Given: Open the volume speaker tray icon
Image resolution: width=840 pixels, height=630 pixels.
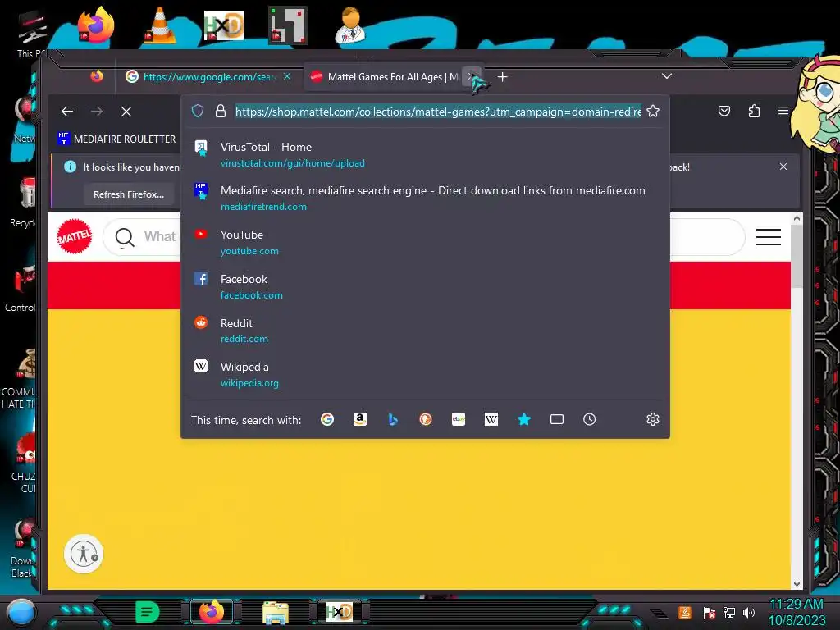Looking at the screenshot, I should tap(749, 612).
